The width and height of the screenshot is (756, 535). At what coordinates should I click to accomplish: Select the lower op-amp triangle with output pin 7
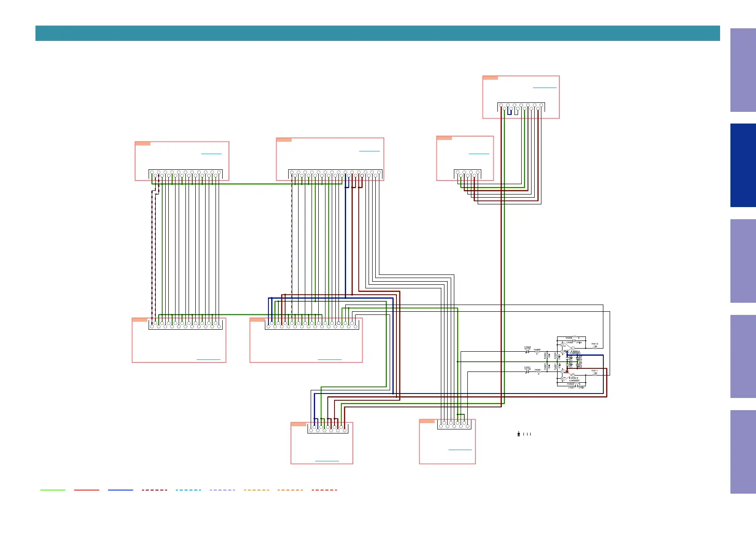(x=567, y=375)
